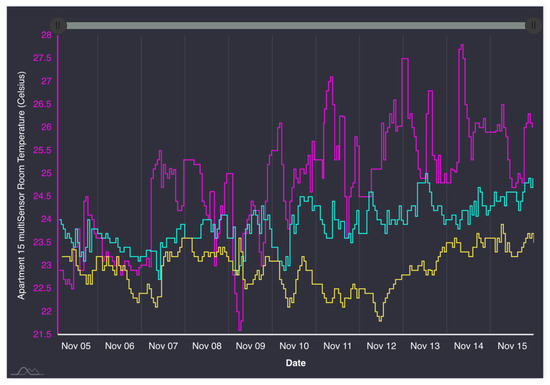Click the 28 value on temperature axis
Image resolution: width=550 pixels, height=385 pixels.
click(46, 35)
